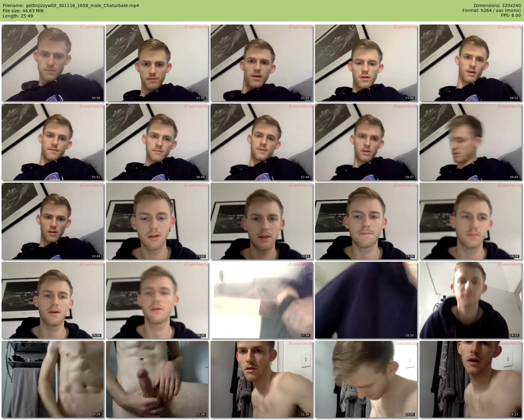524x420 pixels.
Task: Open the frame timestamped 11:42
Action: (x=157, y=221)
